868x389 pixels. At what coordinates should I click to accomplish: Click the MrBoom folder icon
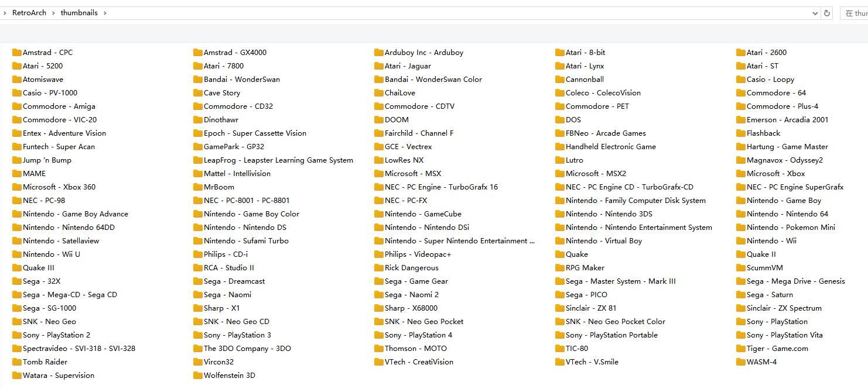click(197, 187)
